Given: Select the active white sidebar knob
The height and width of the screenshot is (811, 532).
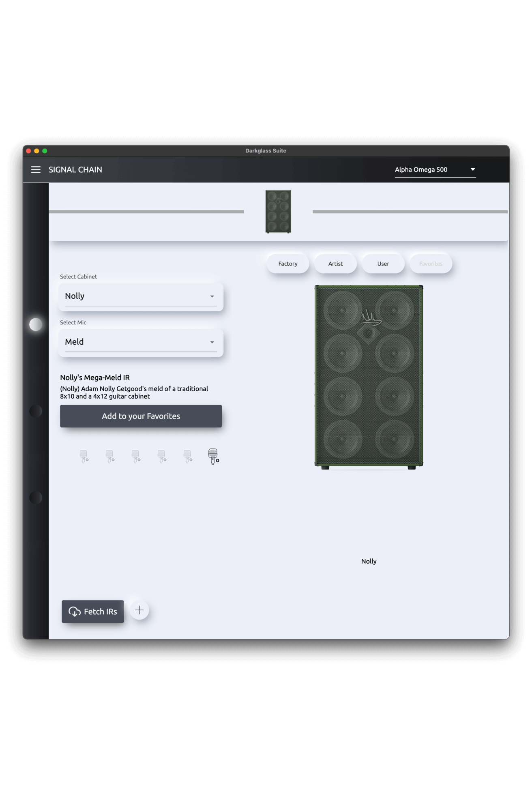Looking at the screenshot, I should (36, 324).
